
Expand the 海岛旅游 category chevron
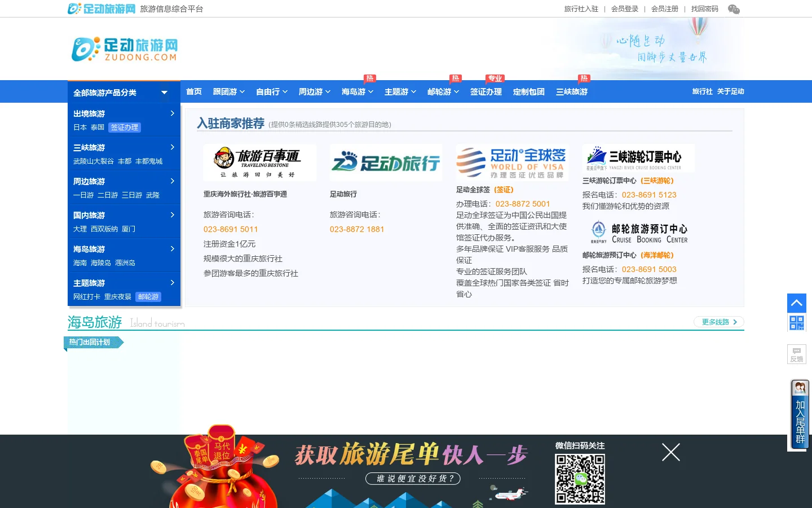(173, 249)
